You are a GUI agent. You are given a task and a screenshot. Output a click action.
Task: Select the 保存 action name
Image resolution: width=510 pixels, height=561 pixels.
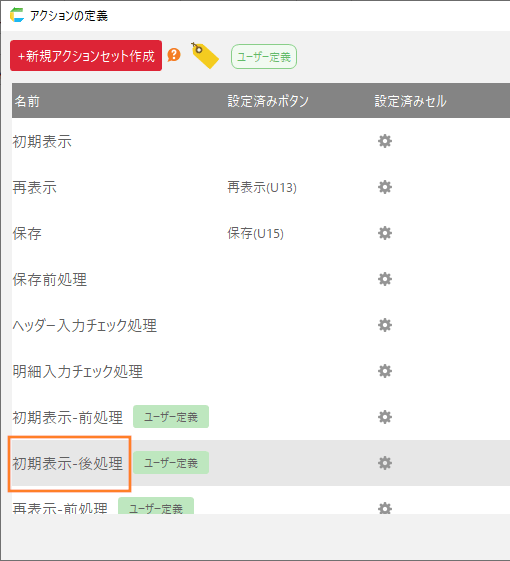27,233
